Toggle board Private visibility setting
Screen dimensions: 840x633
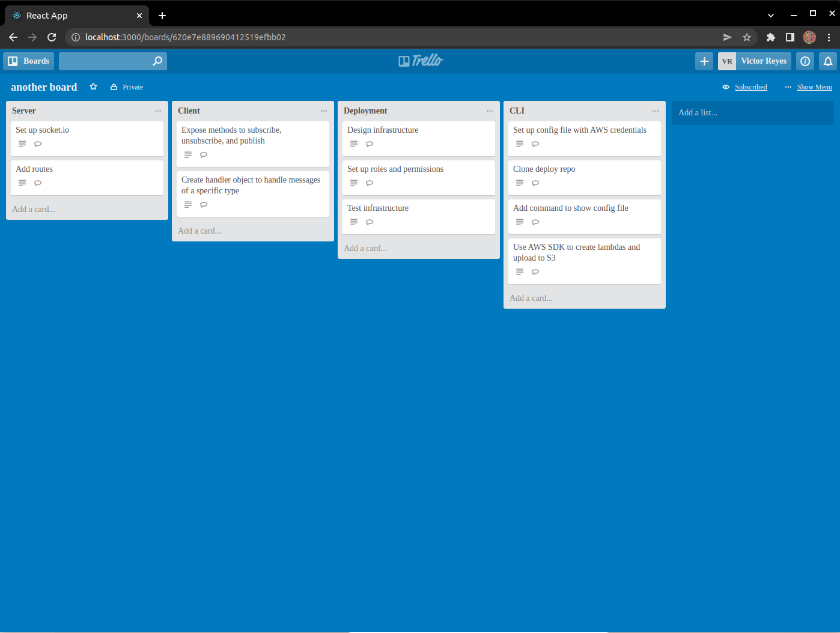(x=127, y=87)
